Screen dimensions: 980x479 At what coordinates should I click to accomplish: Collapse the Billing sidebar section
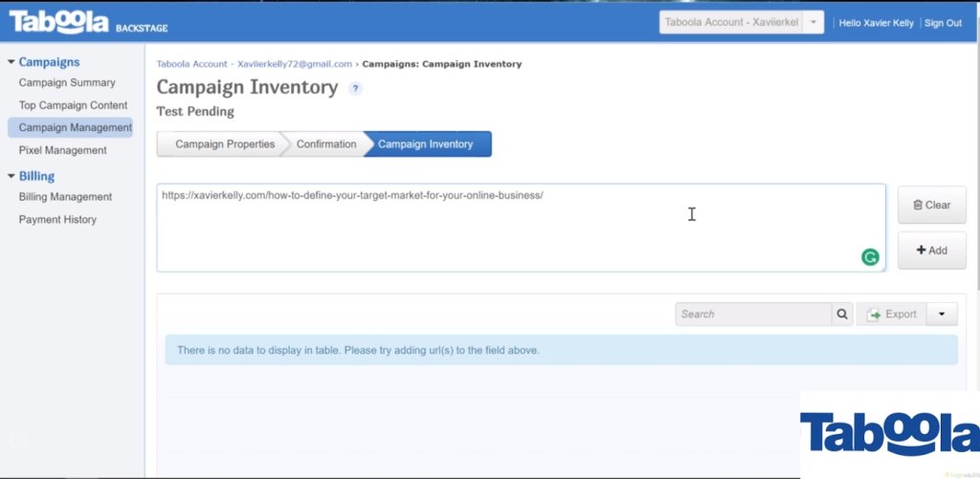(11, 176)
